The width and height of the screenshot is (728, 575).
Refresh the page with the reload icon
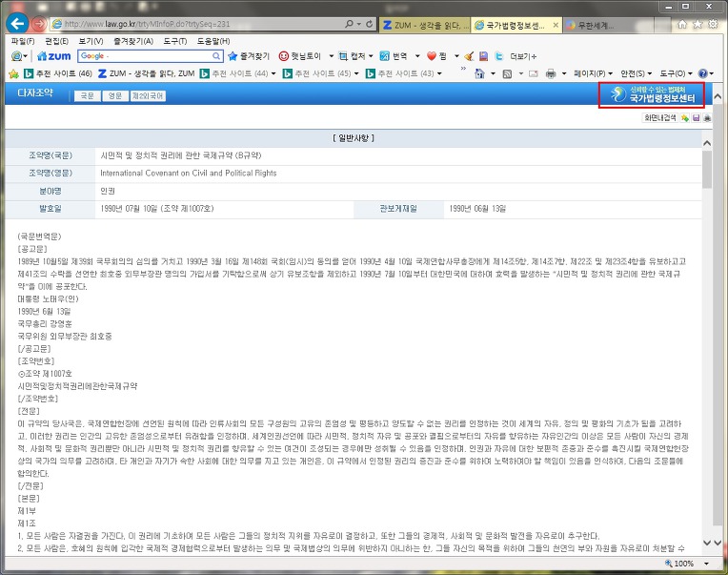point(369,24)
